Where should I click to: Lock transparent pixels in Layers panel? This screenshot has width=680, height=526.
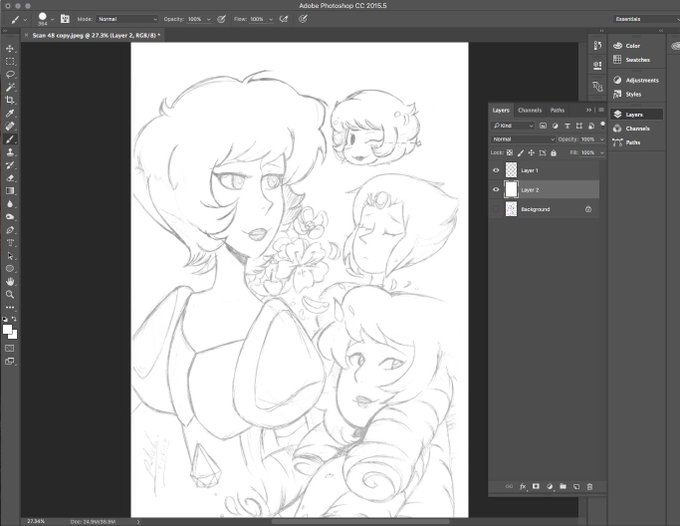tap(510, 153)
